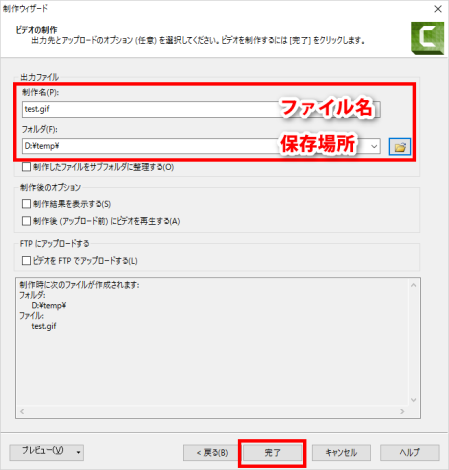The width and height of the screenshot is (449, 470).
Task: Click the D:¥temp¥ folder path field
Action: tap(195, 146)
